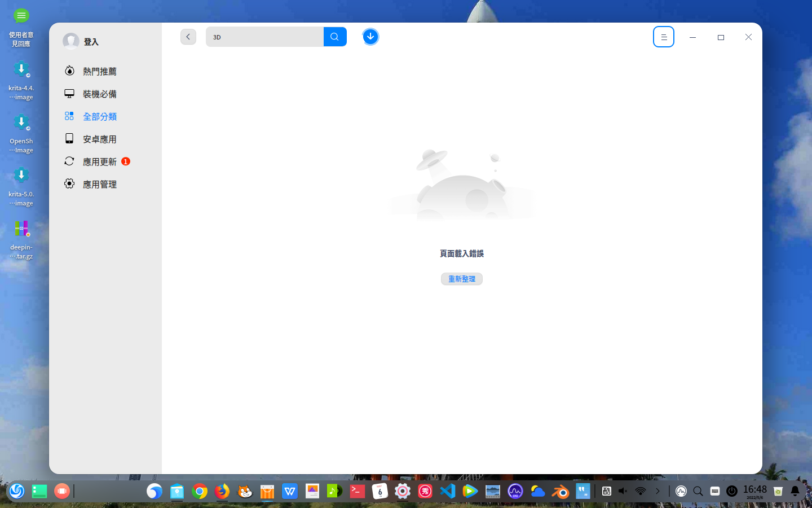Click 重新整理 to reload the page

(x=461, y=278)
